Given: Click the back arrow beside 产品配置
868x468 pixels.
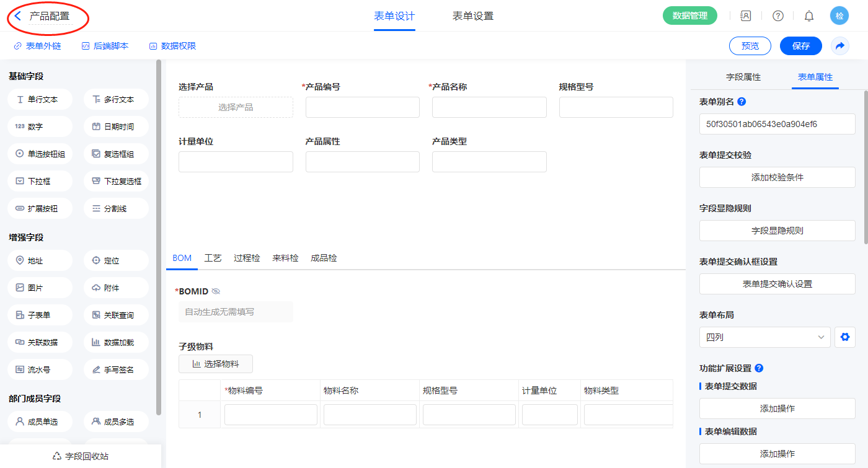Looking at the screenshot, I should [18, 16].
